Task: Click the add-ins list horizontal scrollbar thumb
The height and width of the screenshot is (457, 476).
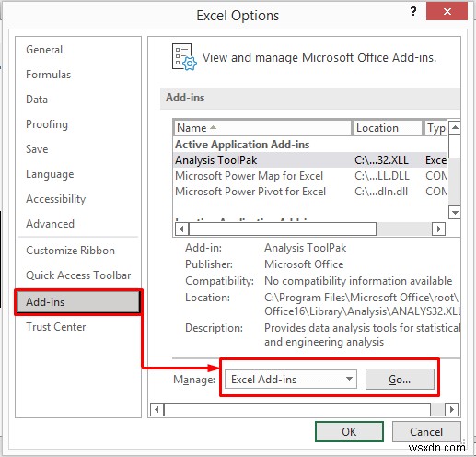Action: pyautogui.click(x=283, y=228)
